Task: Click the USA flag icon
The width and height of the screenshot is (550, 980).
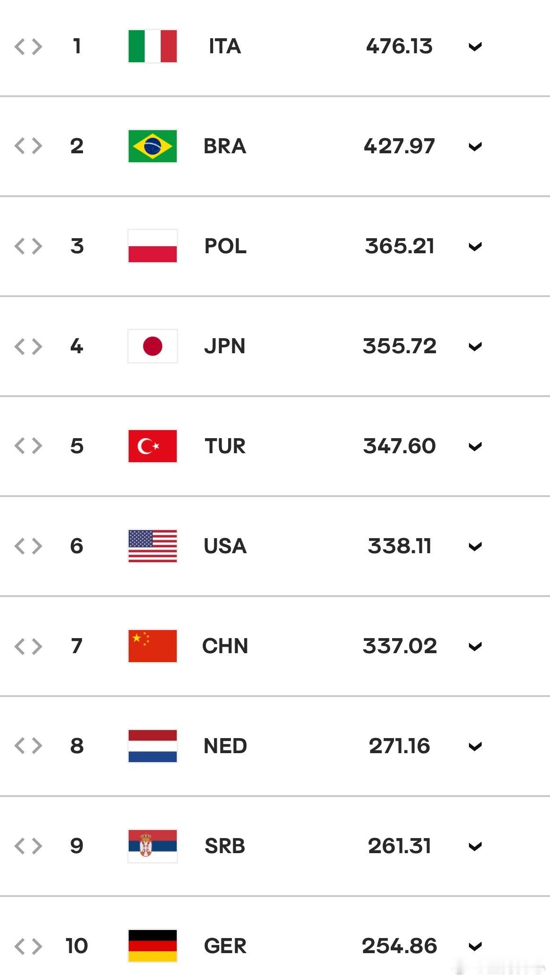Action: 153,546
